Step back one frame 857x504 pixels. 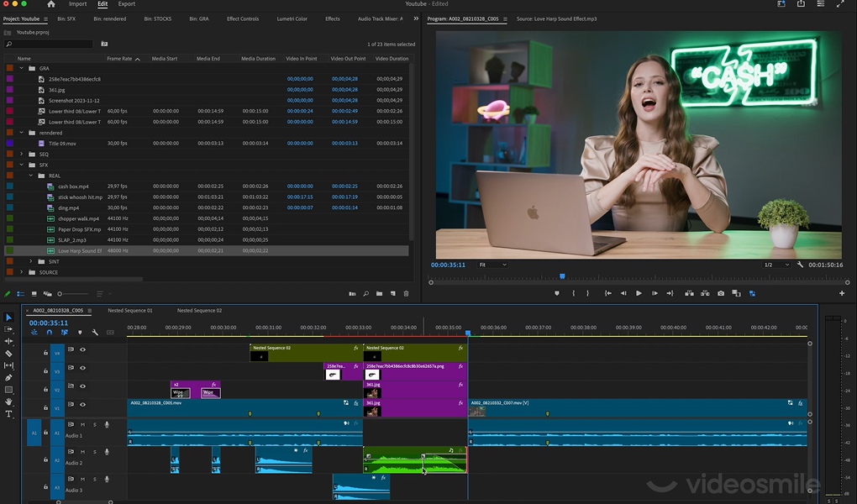(623, 293)
